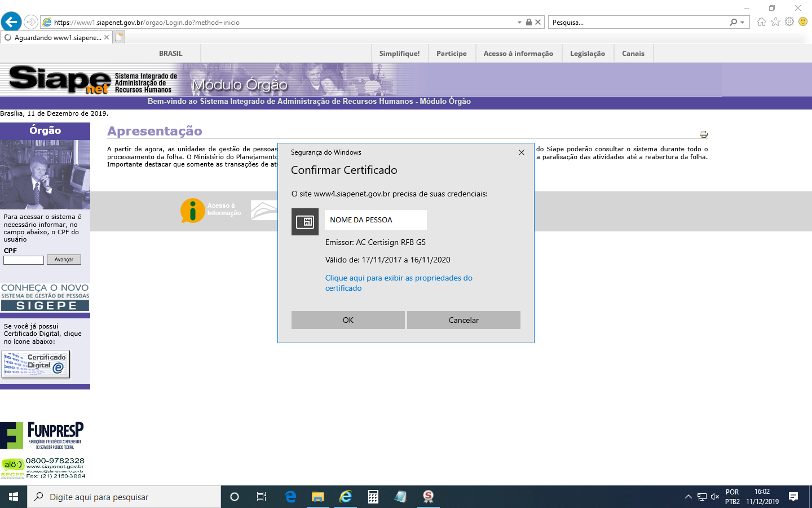This screenshot has width=812, height=508.
Task: Show hidden system tray icons
Action: tap(688, 497)
